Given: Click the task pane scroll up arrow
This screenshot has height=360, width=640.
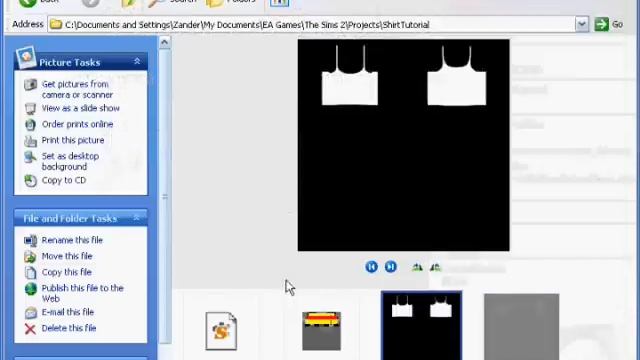Looking at the screenshot, I should 164,42.
